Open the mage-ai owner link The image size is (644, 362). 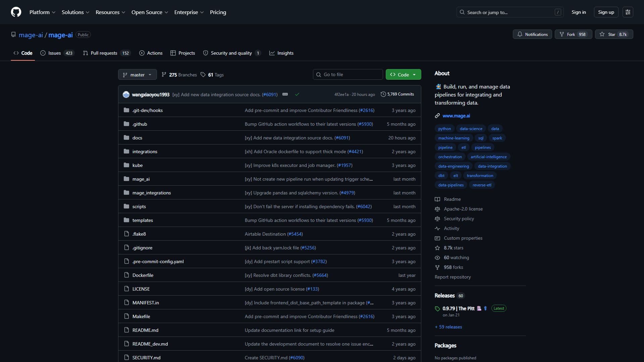(31, 35)
